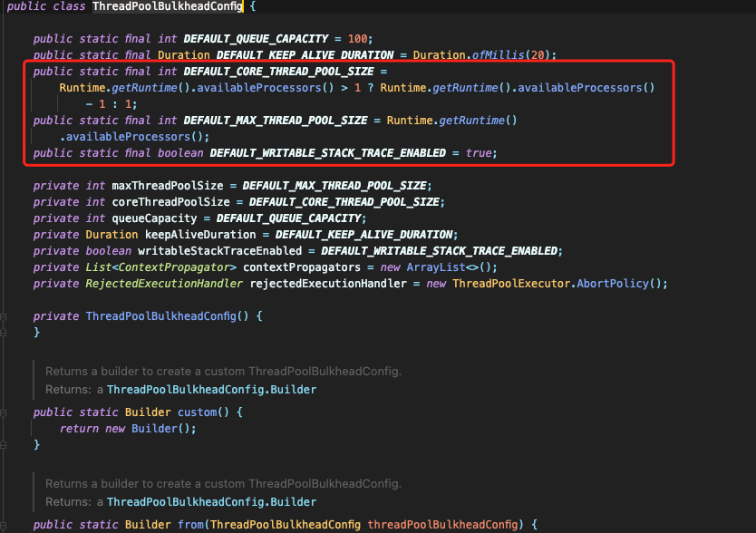Open ThreadPoolBulkheadConfig.Builder link above from() method
Screen dimensions: 756x533
(x=211, y=501)
